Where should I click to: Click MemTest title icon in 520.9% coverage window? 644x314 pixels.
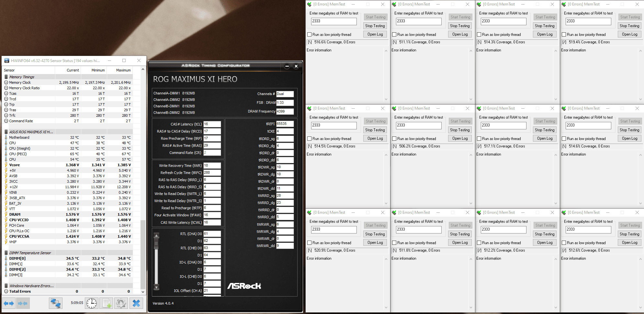coord(309,212)
